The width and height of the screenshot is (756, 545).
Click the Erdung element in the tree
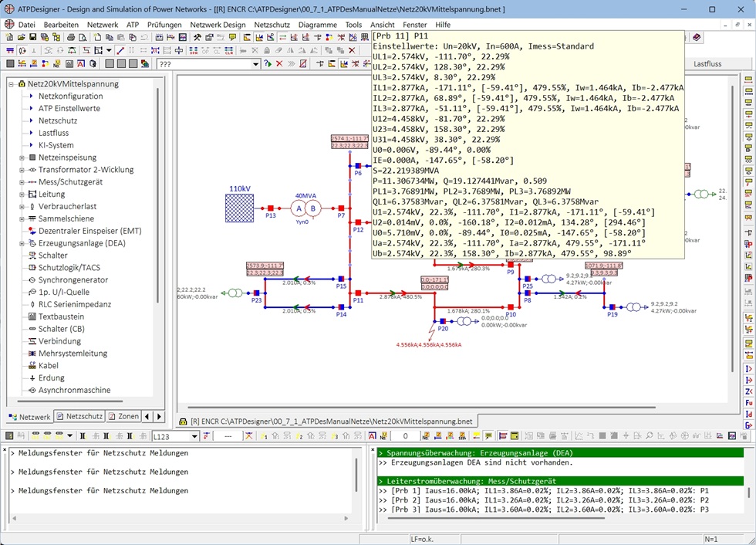[x=51, y=378]
